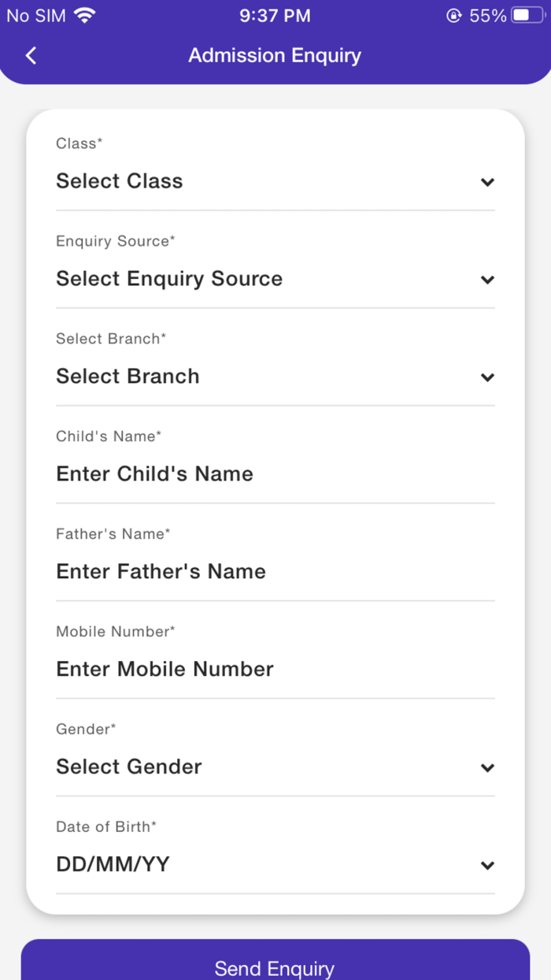This screenshot has width=551, height=980.
Task: Tap the 9:37 PM clock
Action: pos(275,16)
